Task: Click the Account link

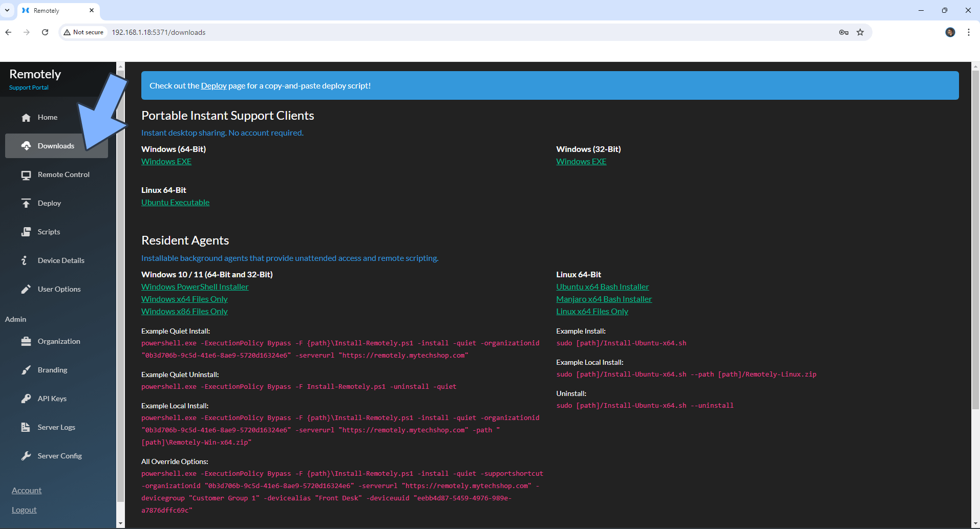Action: [x=27, y=490]
